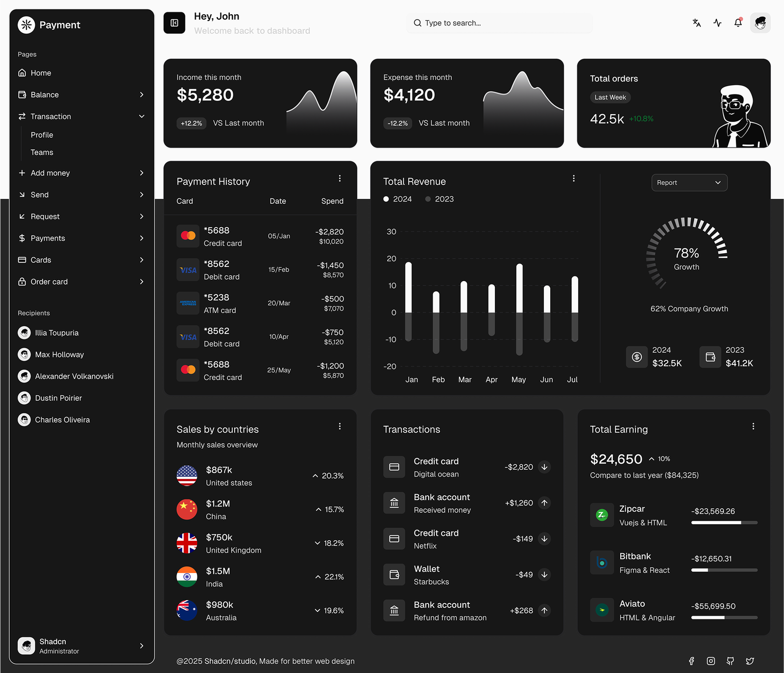Expand the Balance sidebar entry
The height and width of the screenshot is (673, 784).
pyautogui.click(x=142, y=95)
